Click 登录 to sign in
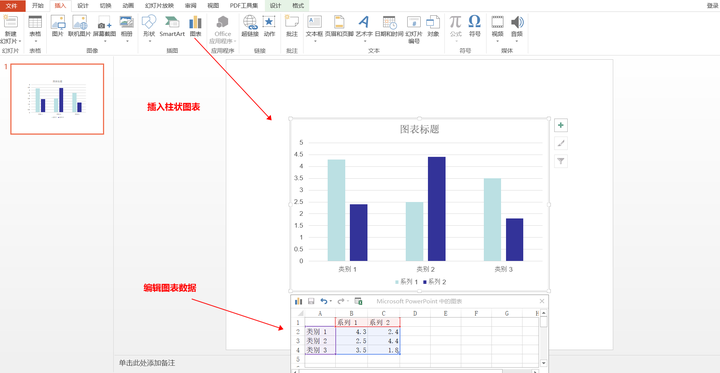This screenshot has width=720, height=373. [712, 6]
